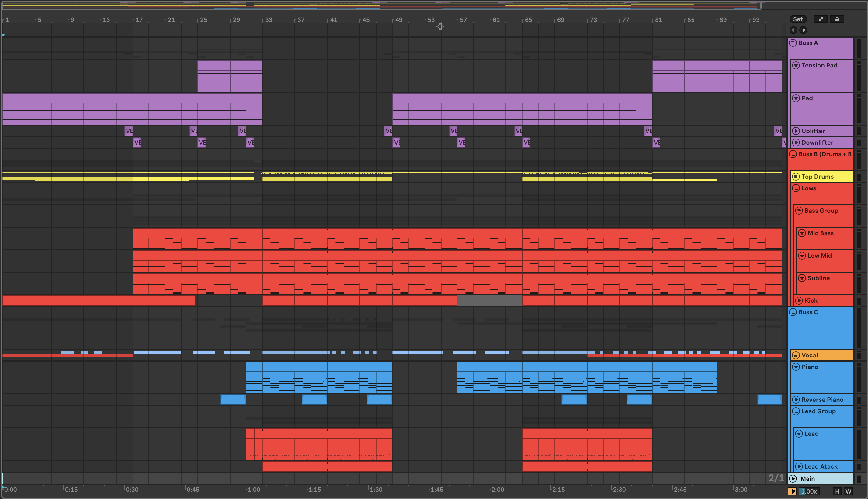Click the Set locator button
Viewport: 868px width, 499px height.
pyautogui.click(x=798, y=19)
